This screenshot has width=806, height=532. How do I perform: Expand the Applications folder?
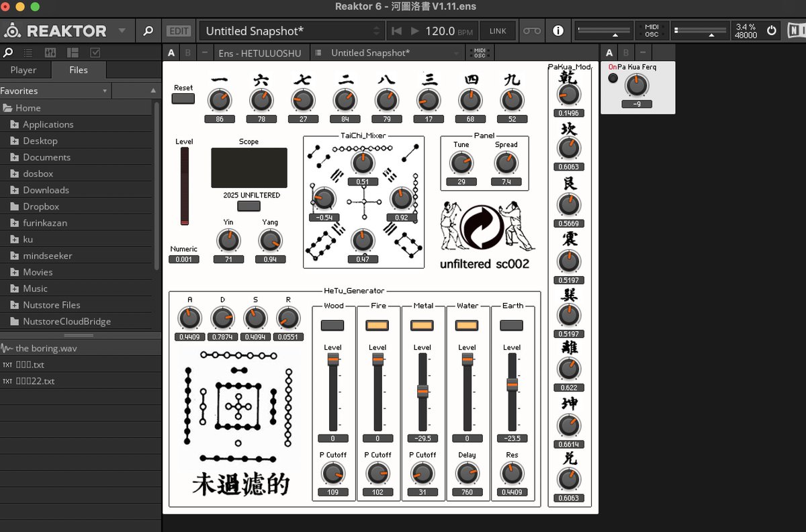(14, 124)
